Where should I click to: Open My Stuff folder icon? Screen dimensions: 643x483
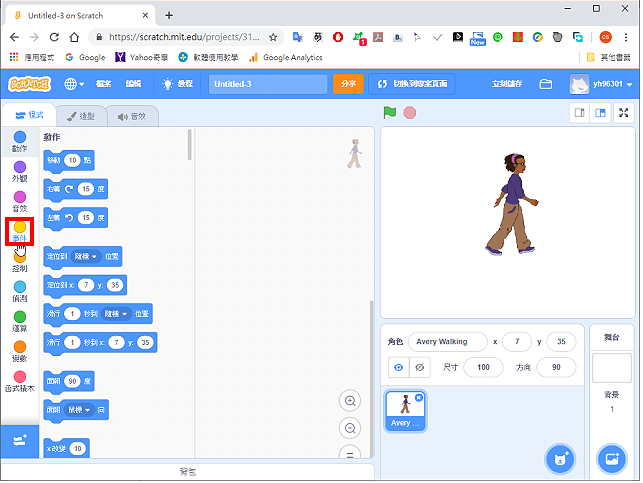point(545,84)
